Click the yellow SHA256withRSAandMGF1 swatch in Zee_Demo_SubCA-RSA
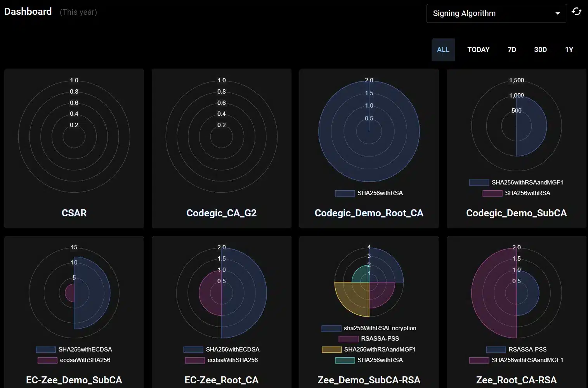588x388 pixels. [331, 350]
